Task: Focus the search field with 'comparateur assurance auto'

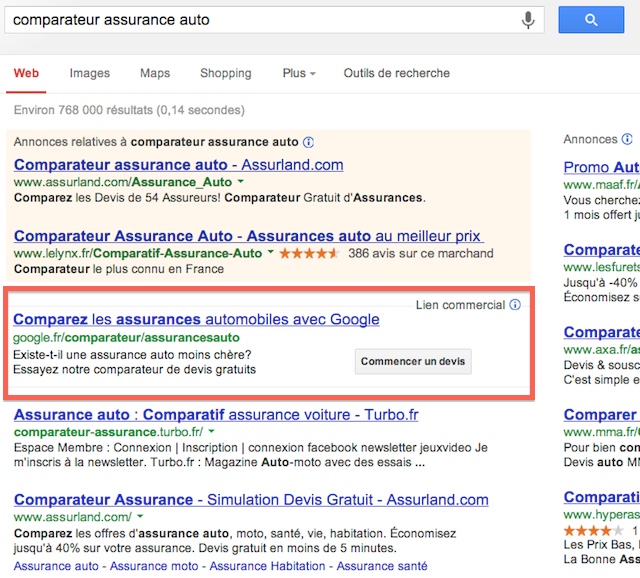Action: [274, 20]
